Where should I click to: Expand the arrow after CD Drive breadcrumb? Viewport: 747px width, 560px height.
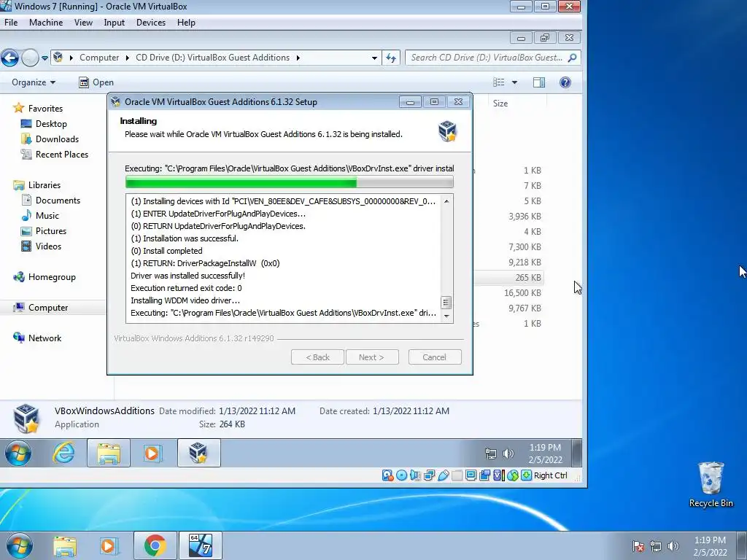[298, 58]
